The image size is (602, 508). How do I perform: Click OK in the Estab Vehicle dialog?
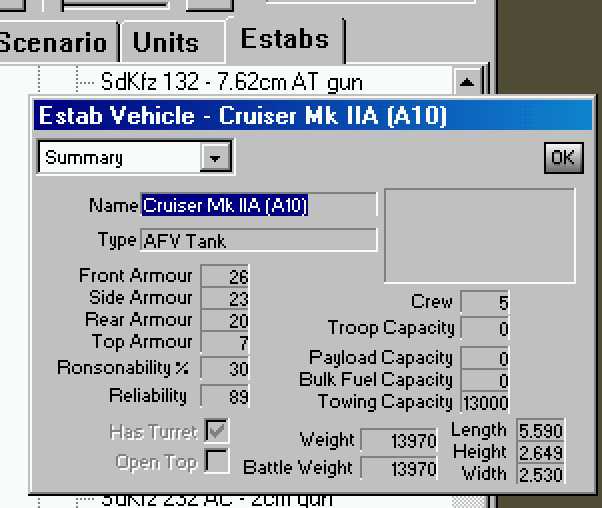(x=563, y=158)
